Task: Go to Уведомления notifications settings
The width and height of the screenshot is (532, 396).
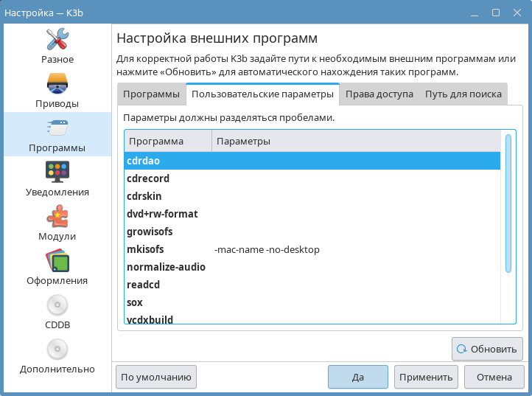Action: coord(57,178)
